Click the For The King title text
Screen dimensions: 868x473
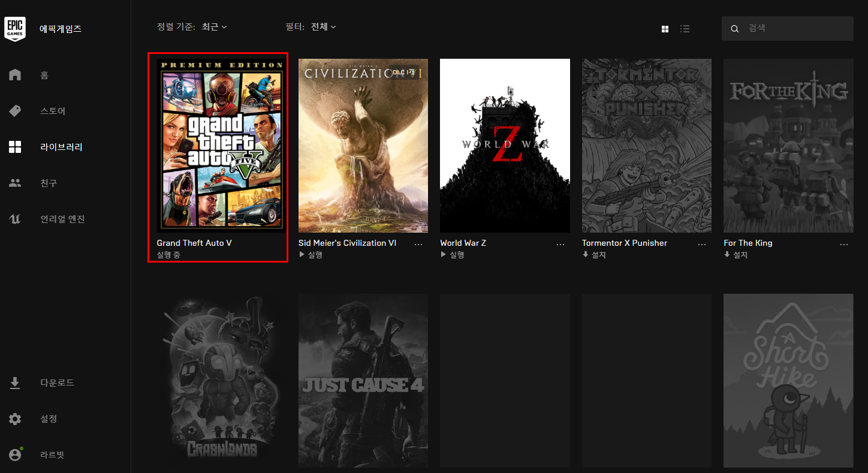tap(748, 243)
